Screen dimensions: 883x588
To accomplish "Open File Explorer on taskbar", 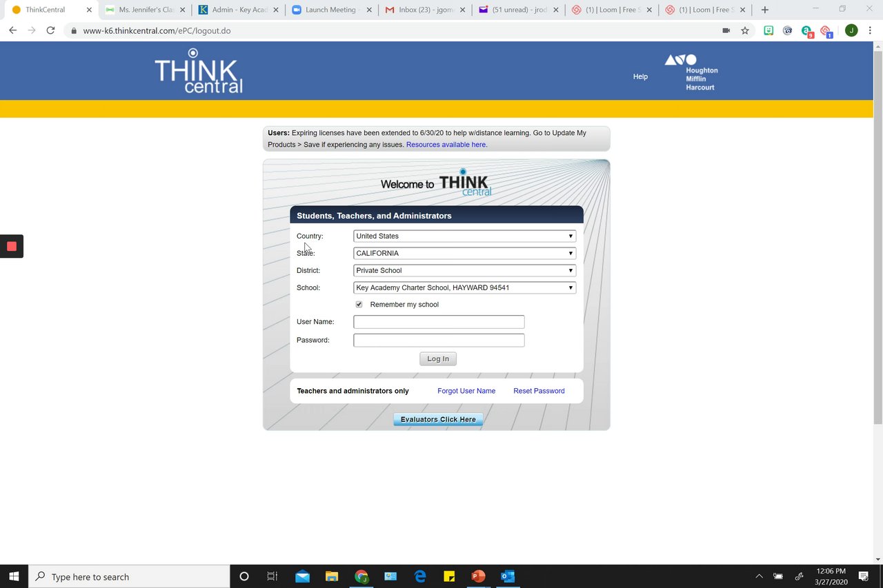I will pos(332,576).
